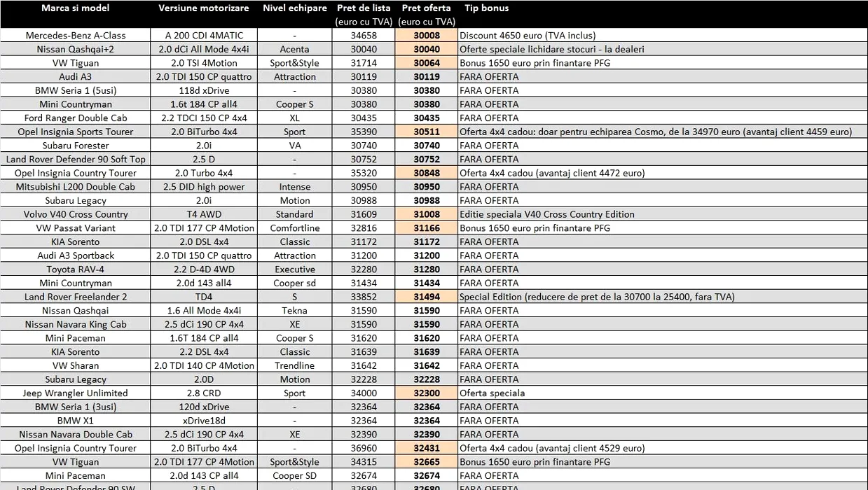Select the Land Rover Defender 90 Soft Top cell

(x=76, y=160)
